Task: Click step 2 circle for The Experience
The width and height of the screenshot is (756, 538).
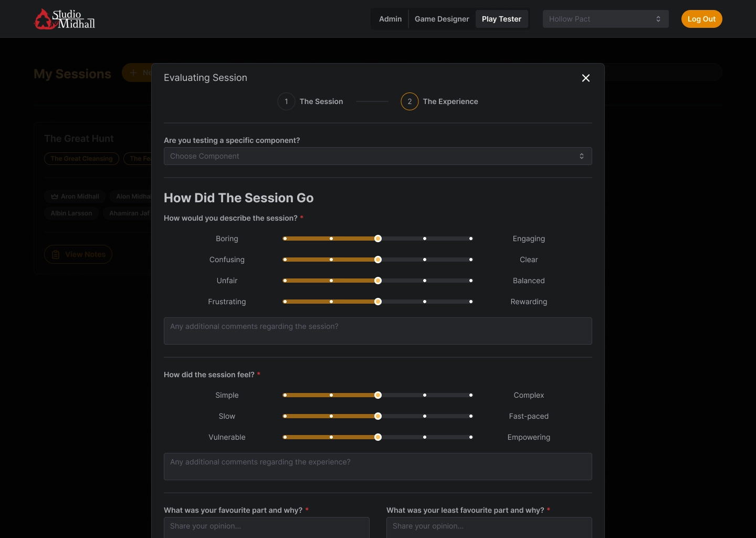Action: tap(409, 101)
